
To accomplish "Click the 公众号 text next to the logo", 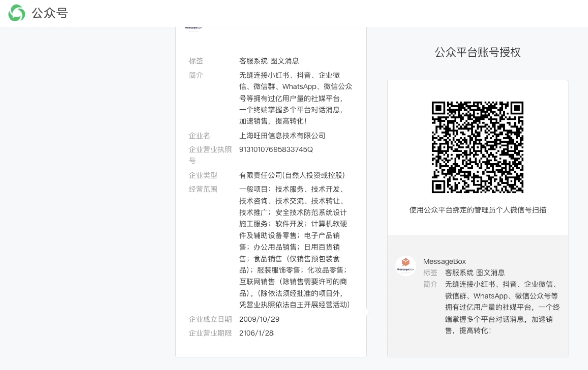I will tap(50, 13).
